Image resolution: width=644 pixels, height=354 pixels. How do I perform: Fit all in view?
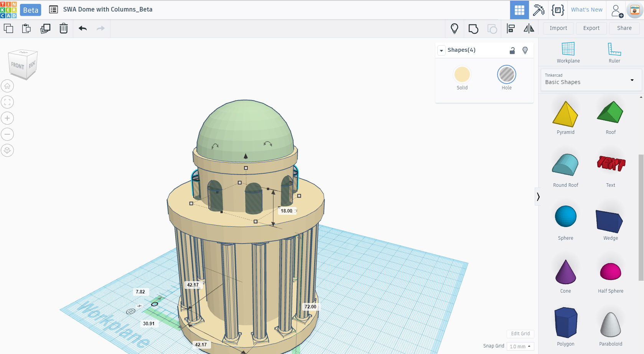[x=7, y=102]
